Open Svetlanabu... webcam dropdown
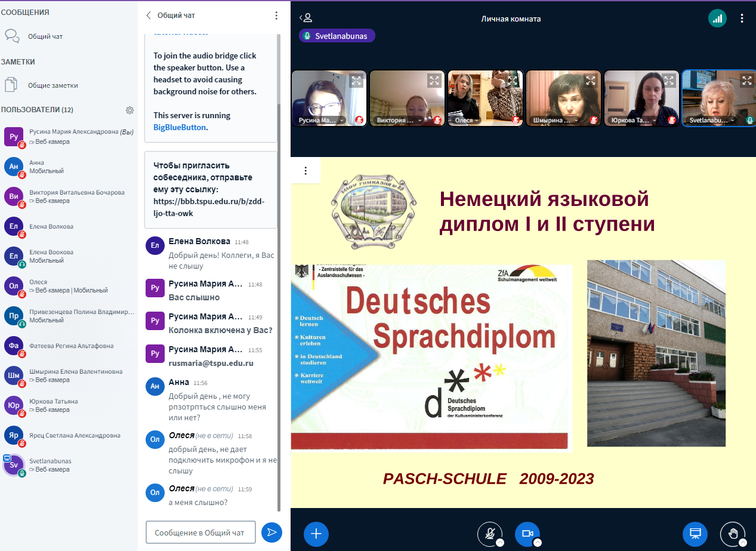Viewport: 756px width, 551px height. 712,120
